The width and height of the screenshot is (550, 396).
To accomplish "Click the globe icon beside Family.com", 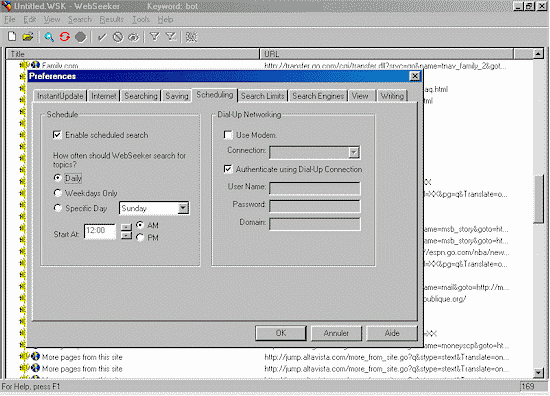I will click(x=35, y=65).
